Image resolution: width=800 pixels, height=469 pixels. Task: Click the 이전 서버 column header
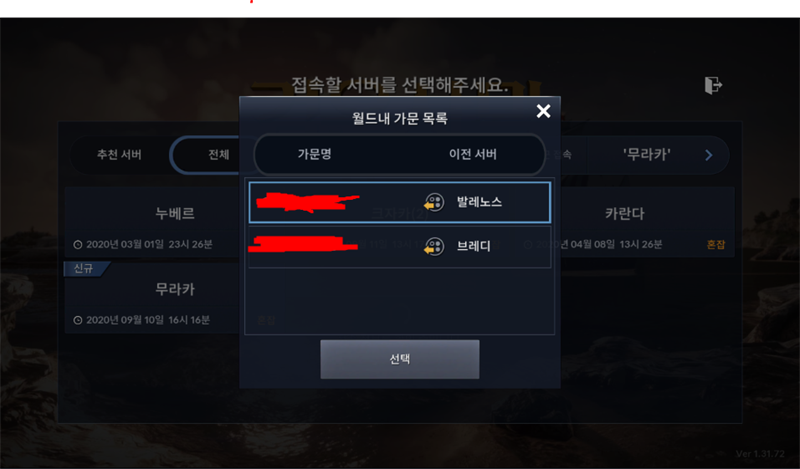[472, 154]
